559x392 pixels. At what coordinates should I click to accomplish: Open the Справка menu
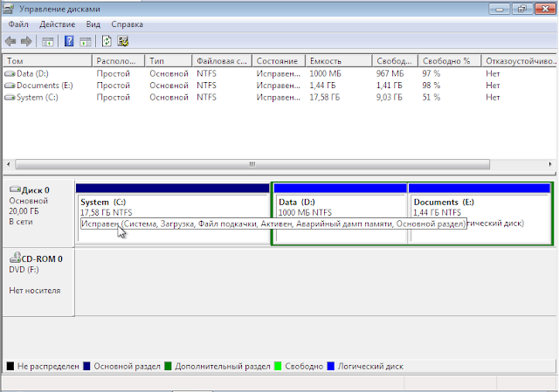tap(127, 24)
